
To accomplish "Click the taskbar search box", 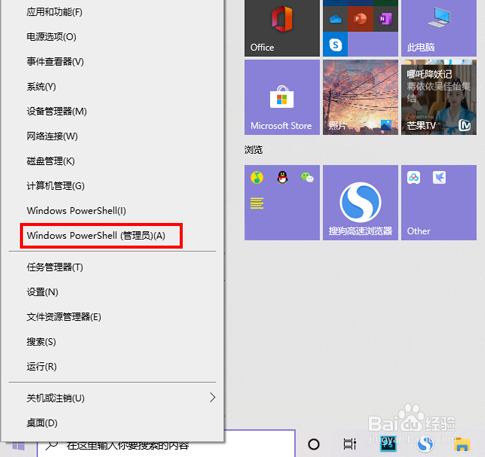I will [166, 443].
